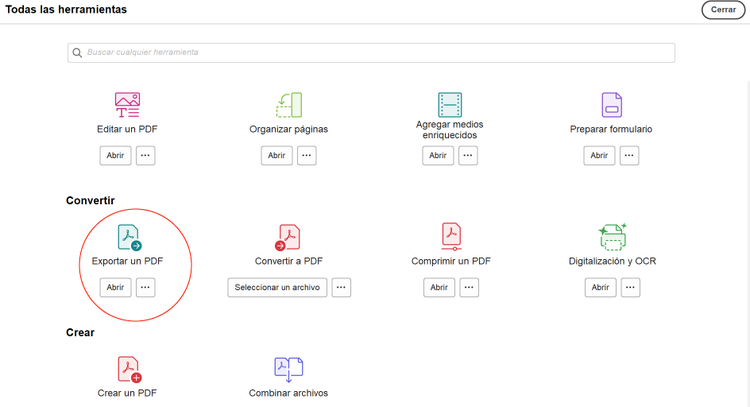Viewport: 750px width, 407px height.
Task: Click the Convertir section heading
Action: click(90, 200)
